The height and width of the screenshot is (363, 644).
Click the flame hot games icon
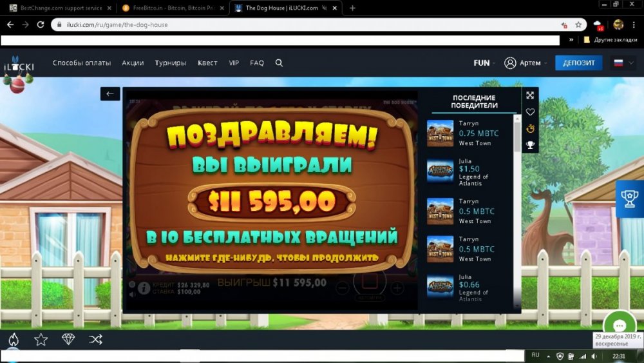click(14, 340)
